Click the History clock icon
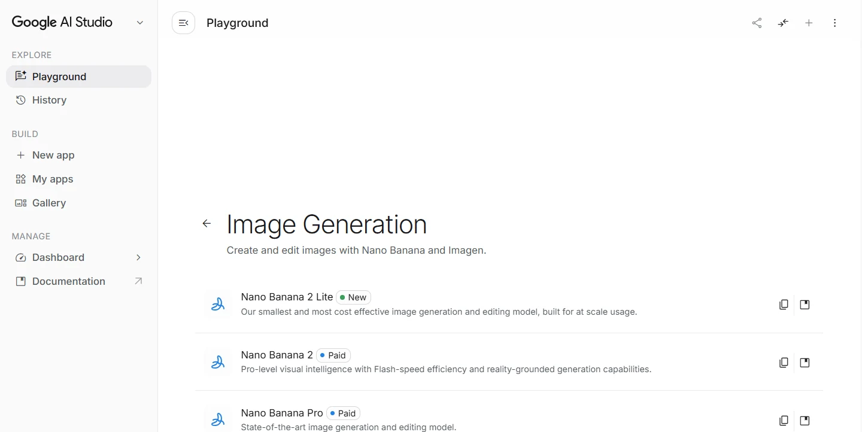This screenshot has width=868, height=432. click(x=21, y=100)
